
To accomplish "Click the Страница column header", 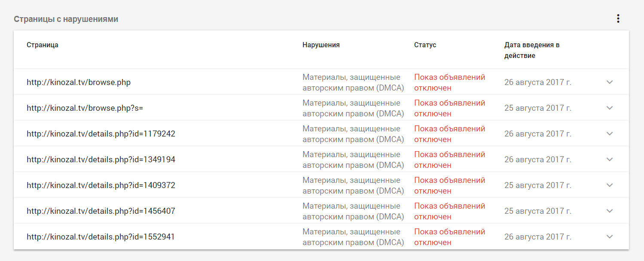I will (x=43, y=45).
